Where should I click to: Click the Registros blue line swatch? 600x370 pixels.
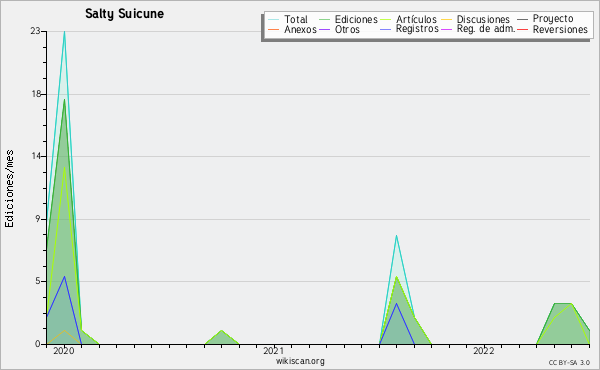coord(386,30)
